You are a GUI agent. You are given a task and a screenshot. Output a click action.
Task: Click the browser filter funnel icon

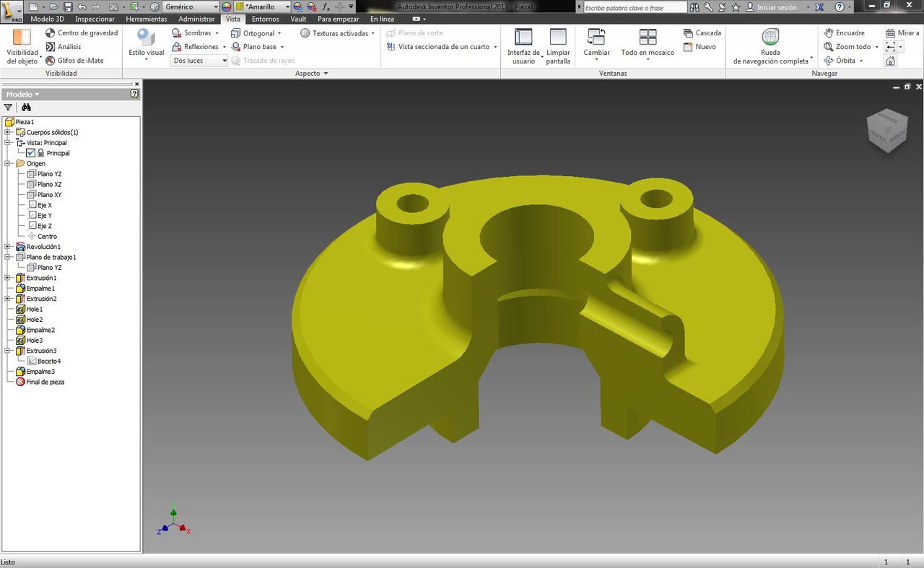9,108
